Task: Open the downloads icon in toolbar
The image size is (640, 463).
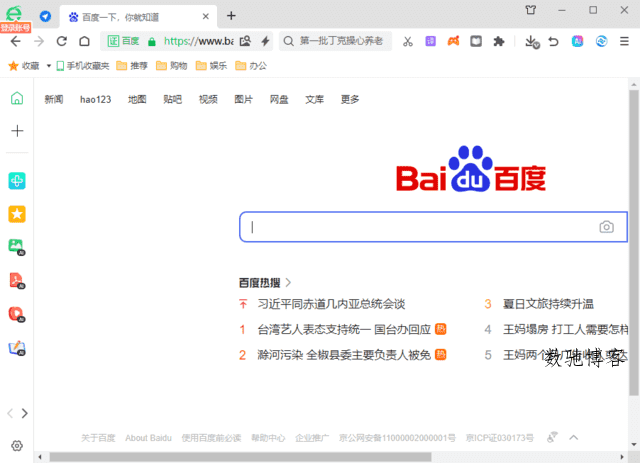Action: (532, 41)
